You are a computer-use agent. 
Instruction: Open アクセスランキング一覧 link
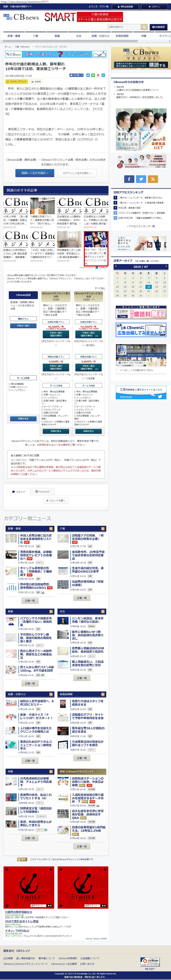142,226
